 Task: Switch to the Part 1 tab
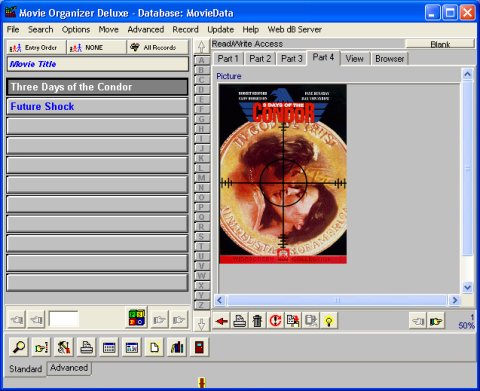pyautogui.click(x=228, y=59)
